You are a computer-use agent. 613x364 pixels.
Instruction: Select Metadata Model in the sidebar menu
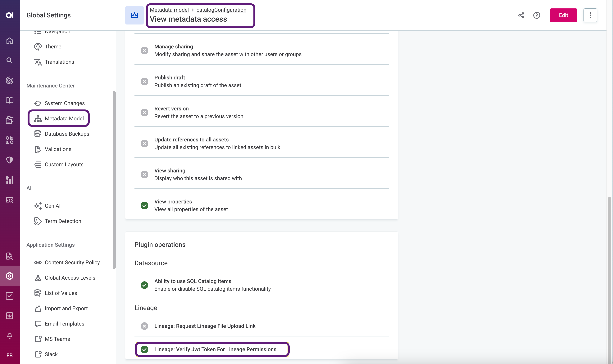pos(59,118)
